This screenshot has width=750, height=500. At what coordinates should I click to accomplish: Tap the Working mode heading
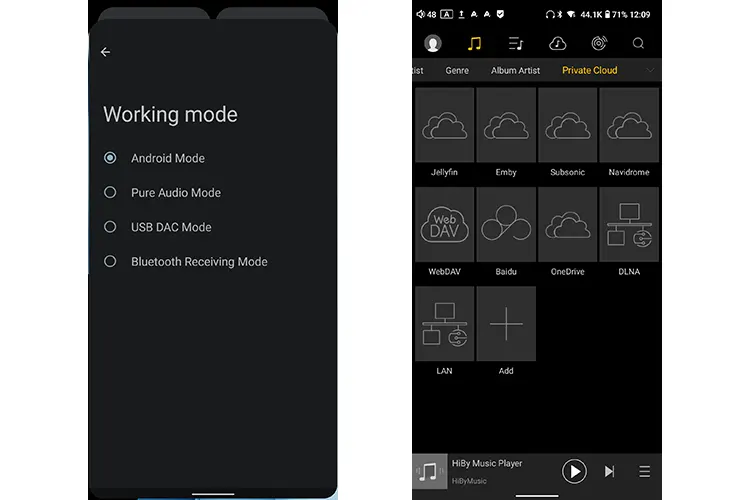click(x=170, y=115)
